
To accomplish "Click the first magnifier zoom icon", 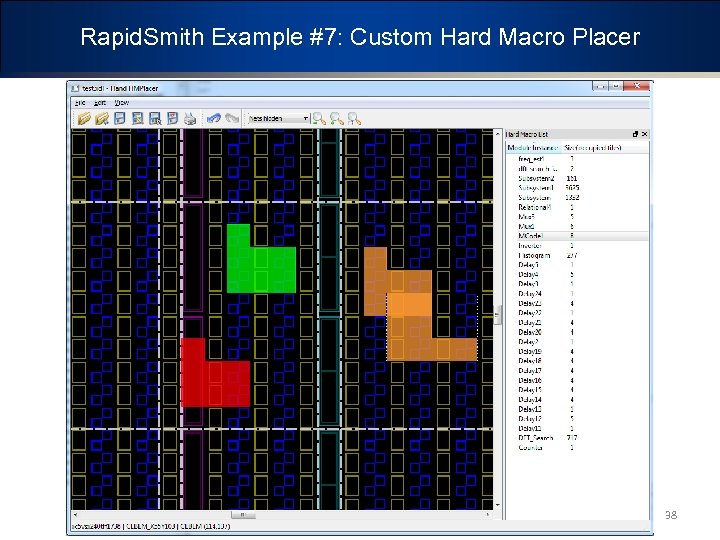I will (x=319, y=119).
